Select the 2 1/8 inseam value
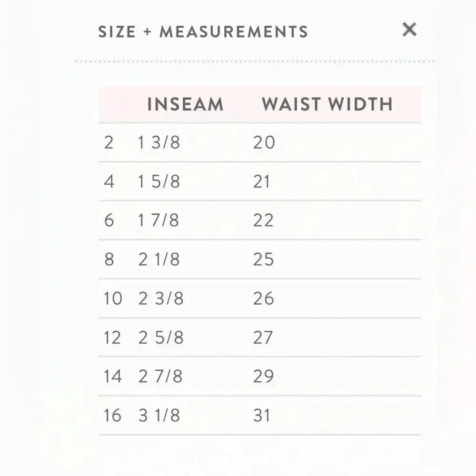The image size is (476, 476). pyautogui.click(x=159, y=259)
